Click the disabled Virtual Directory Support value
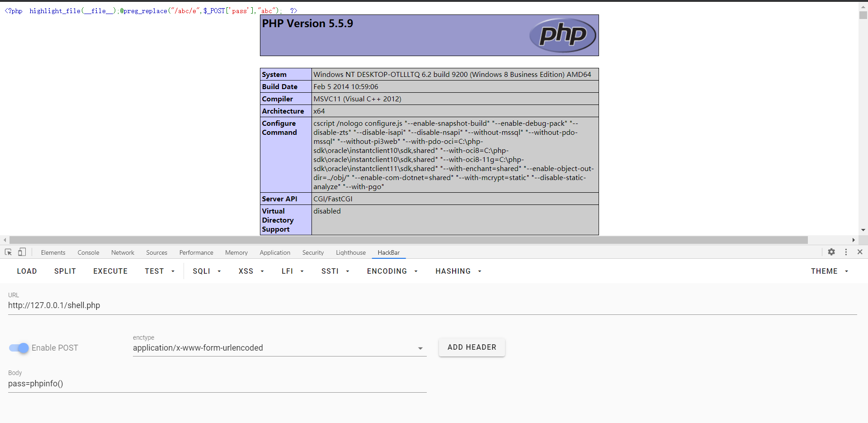The image size is (868, 423). click(327, 211)
